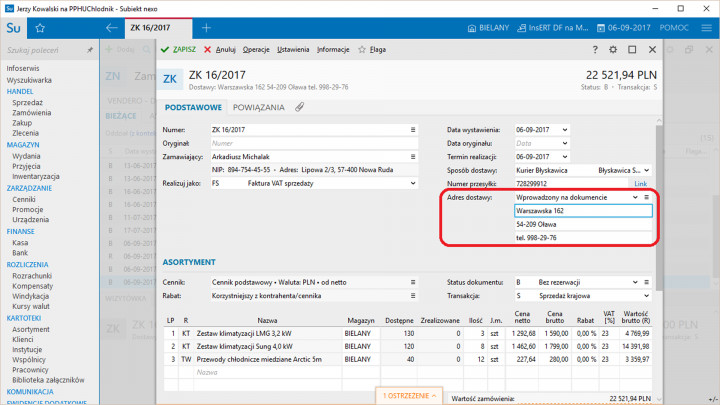720x405 pixels.
Task: Click the Link next to Numer przesyłki
Action: (x=640, y=184)
